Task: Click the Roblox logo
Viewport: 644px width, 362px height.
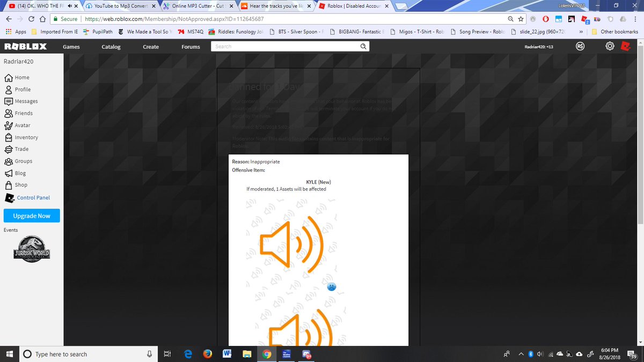Action: 25,47
